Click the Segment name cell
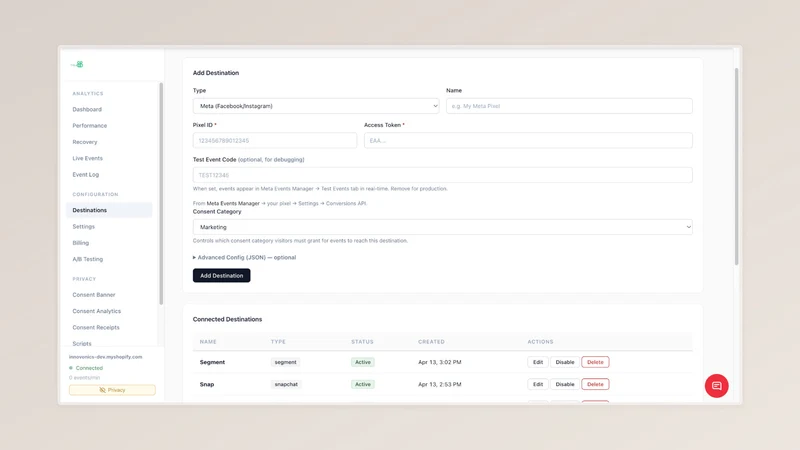The width and height of the screenshot is (800, 450). pos(212,362)
